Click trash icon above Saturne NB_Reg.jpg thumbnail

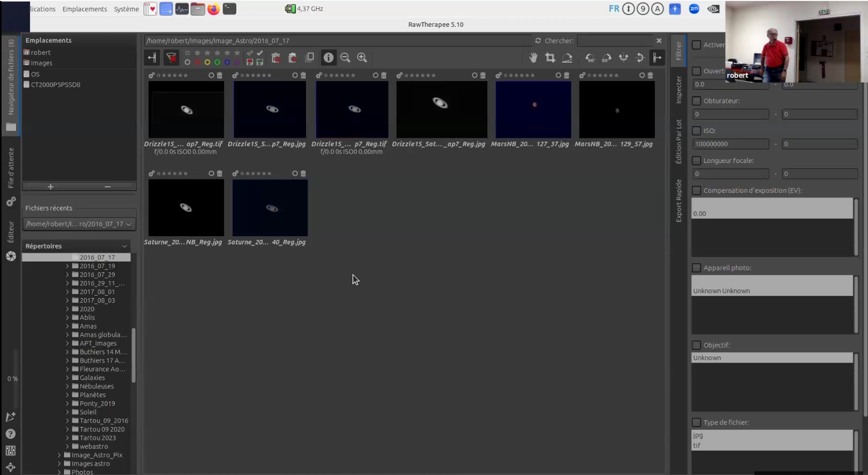pyautogui.click(x=219, y=173)
